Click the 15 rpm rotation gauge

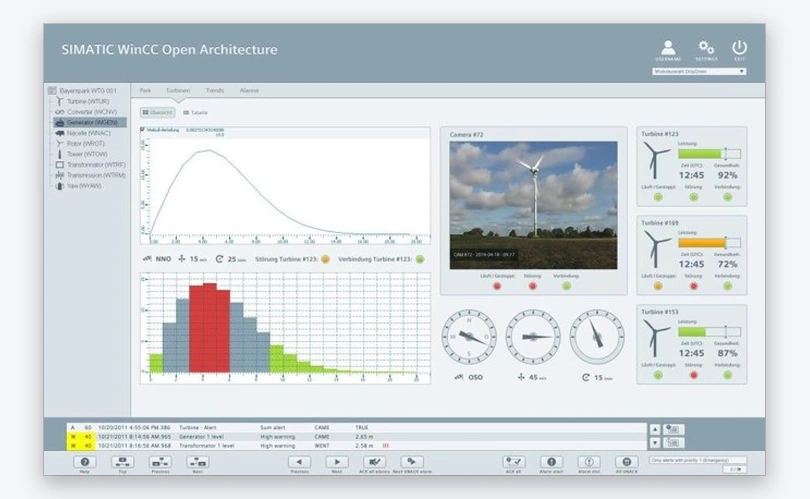click(597, 337)
